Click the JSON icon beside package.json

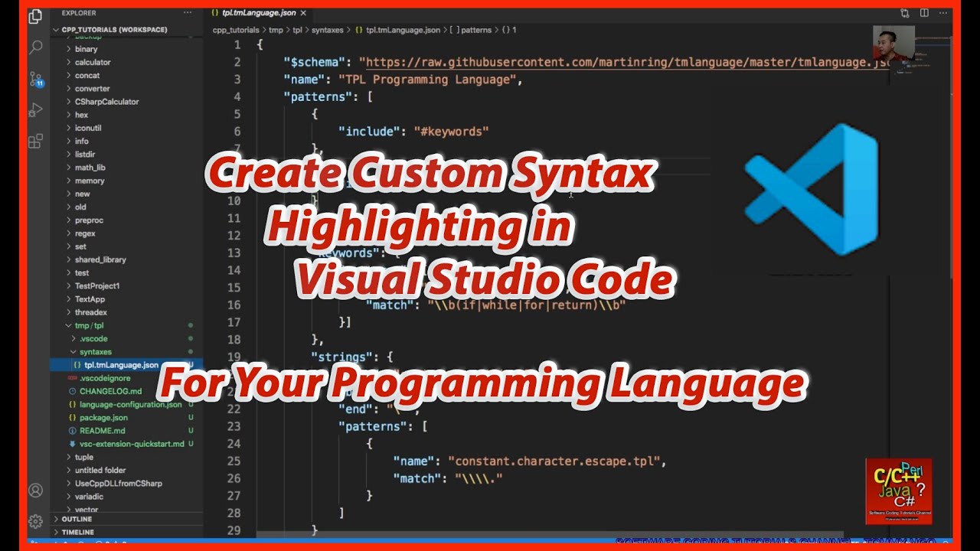[x=73, y=418]
